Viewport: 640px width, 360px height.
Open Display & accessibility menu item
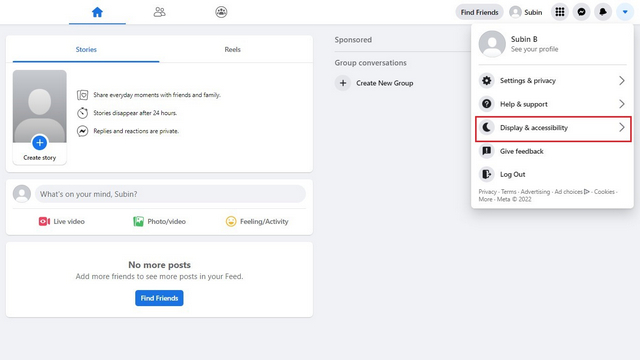[x=553, y=128]
